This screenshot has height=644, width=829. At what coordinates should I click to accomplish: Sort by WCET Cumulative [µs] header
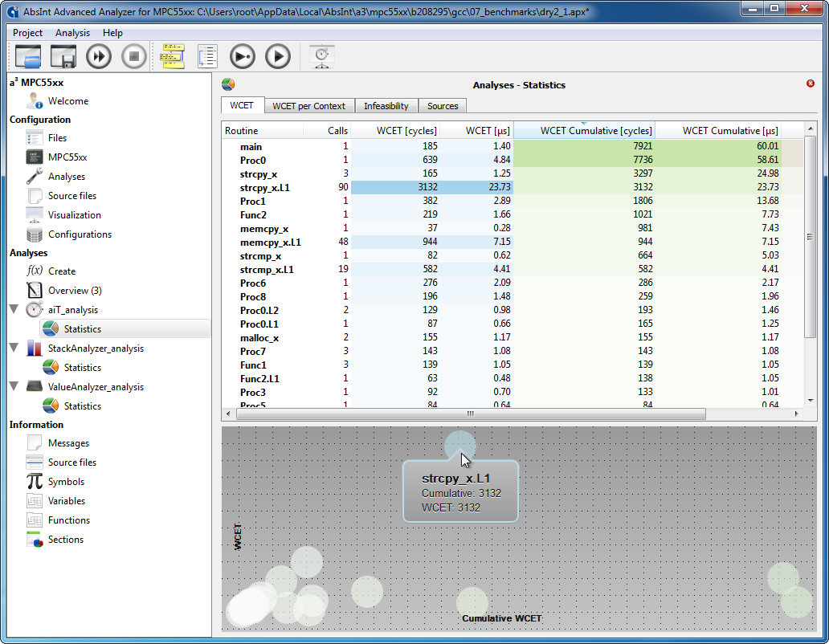pyautogui.click(x=718, y=131)
